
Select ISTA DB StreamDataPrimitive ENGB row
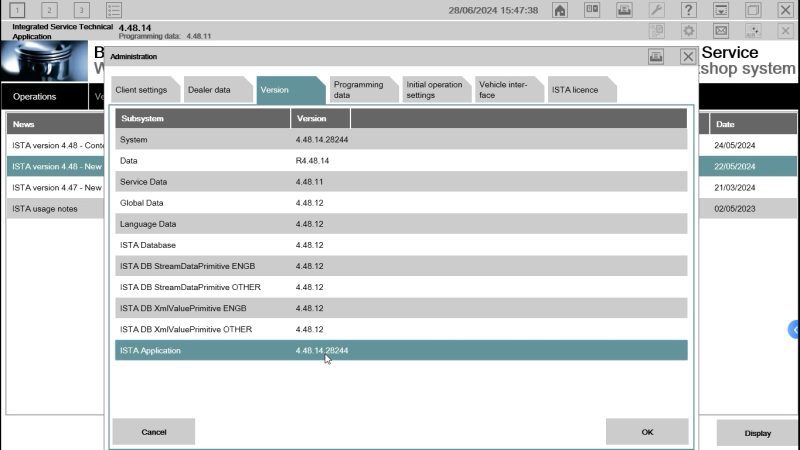pos(401,266)
